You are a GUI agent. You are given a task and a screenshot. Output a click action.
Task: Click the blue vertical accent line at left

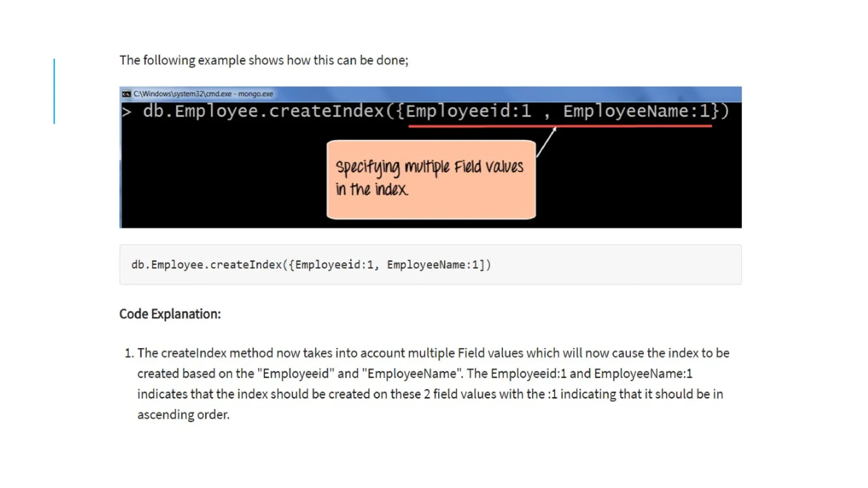click(54, 91)
